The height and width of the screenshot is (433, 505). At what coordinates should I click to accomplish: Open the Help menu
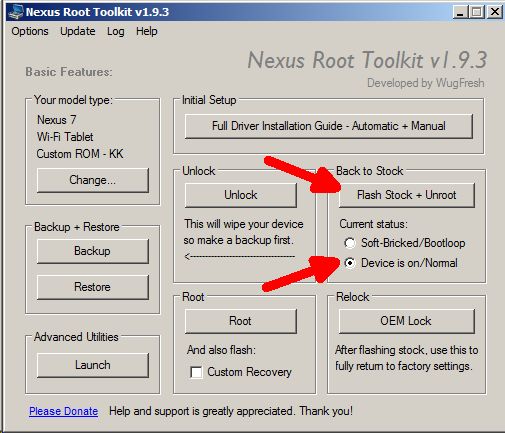coord(147,31)
